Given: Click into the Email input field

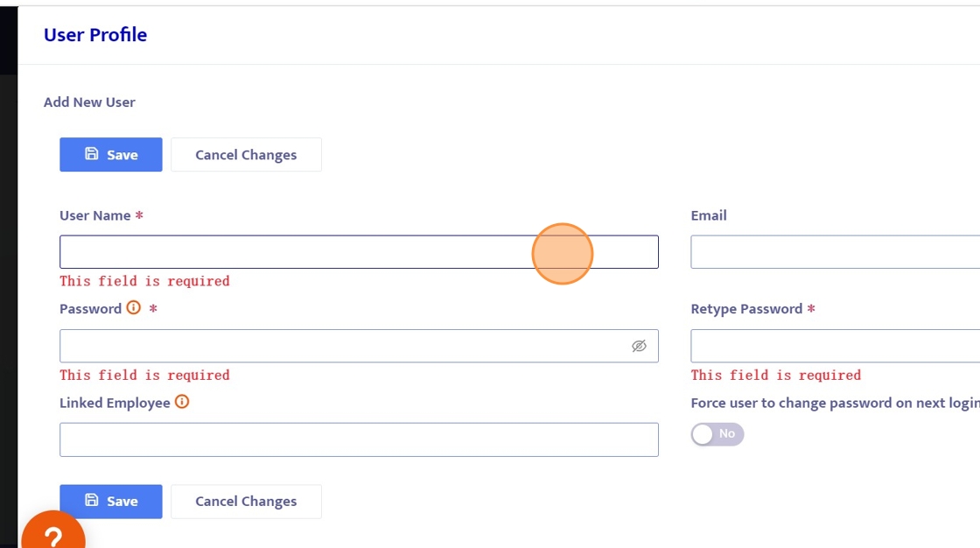Looking at the screenshot, I should 834,252.
